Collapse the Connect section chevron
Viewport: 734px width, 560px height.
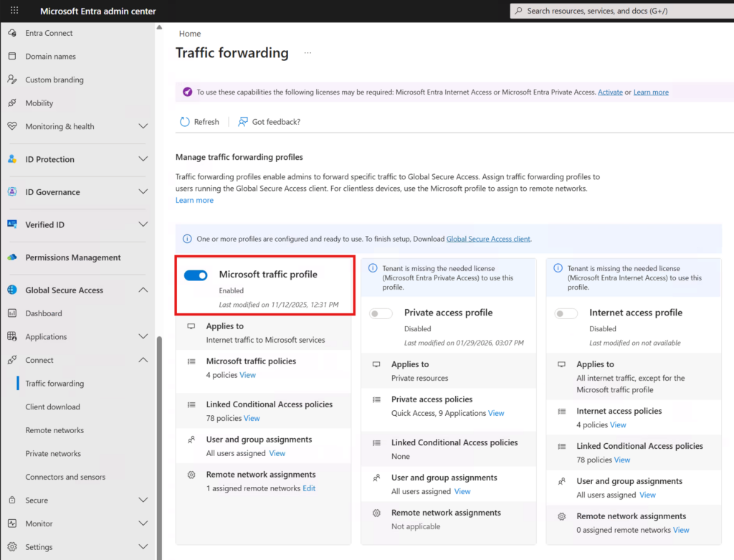click(x=143, y=360)
